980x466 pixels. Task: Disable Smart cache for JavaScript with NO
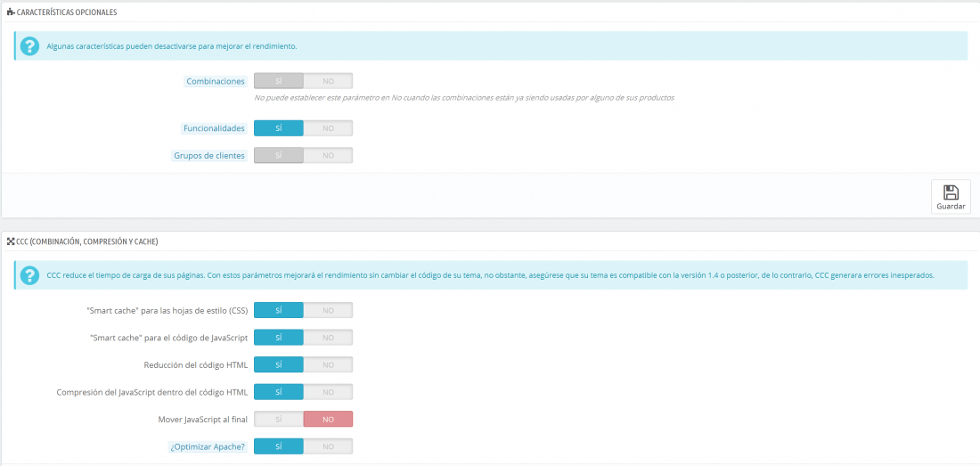pos(328,338)
